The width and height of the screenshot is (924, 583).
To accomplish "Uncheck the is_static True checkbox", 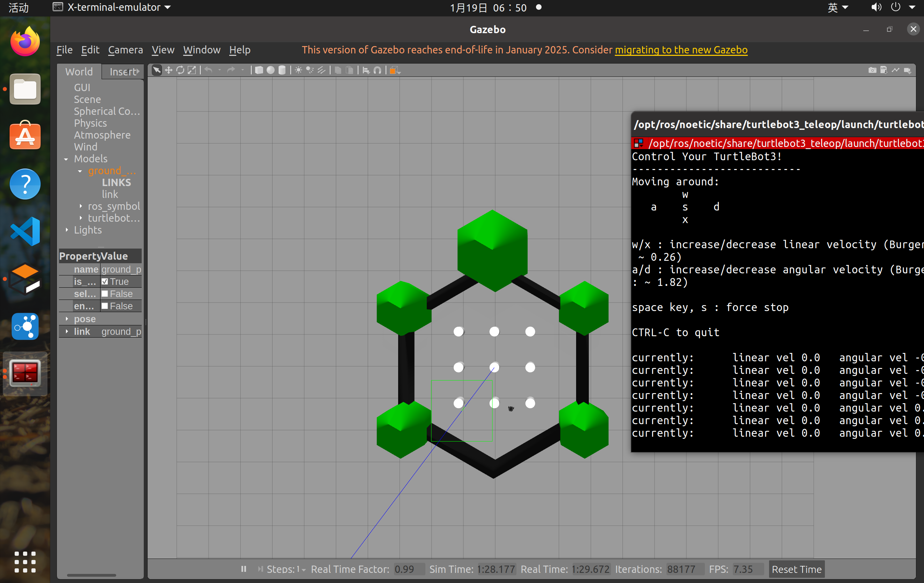I will 105,281.
